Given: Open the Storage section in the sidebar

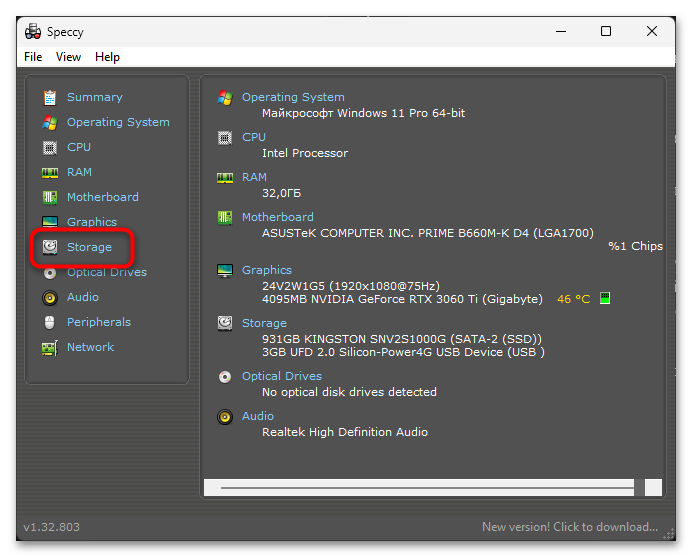Looking at the screenshot, I should (x=89, y=247).
